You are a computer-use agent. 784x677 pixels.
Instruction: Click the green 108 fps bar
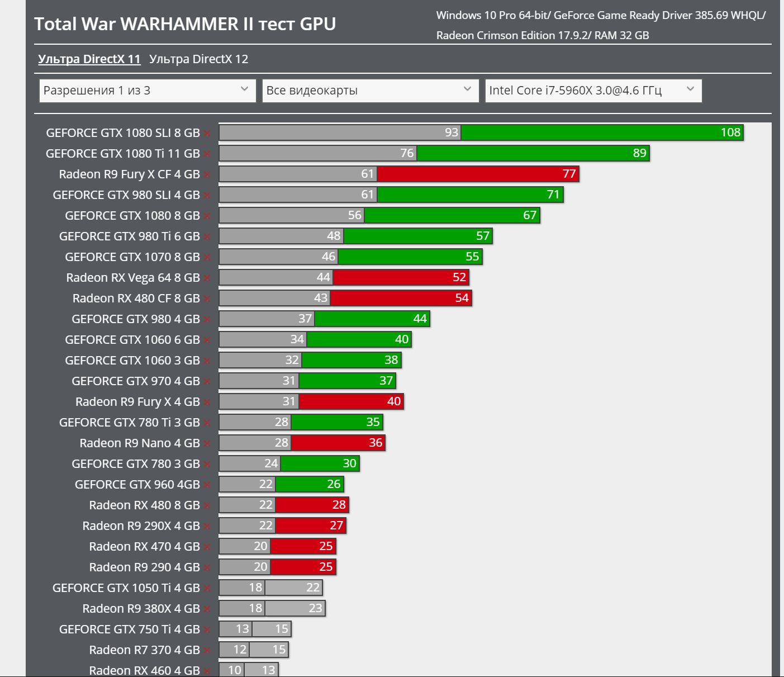[602, 132]
